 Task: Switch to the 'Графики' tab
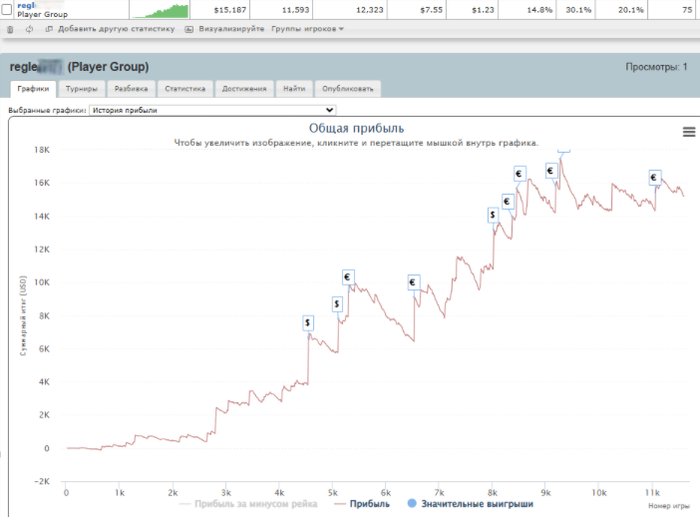33,89
